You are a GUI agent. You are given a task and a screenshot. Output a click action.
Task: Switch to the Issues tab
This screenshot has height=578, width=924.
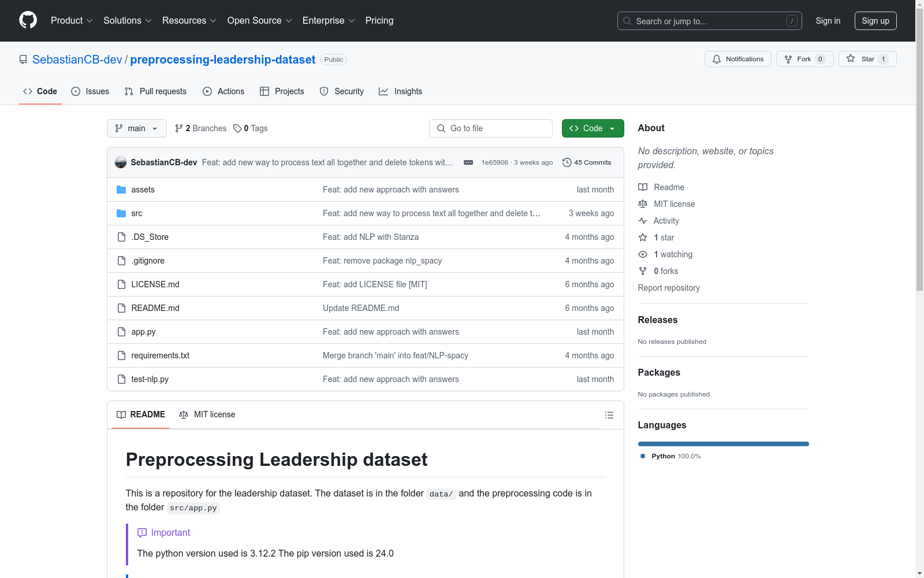90,91
